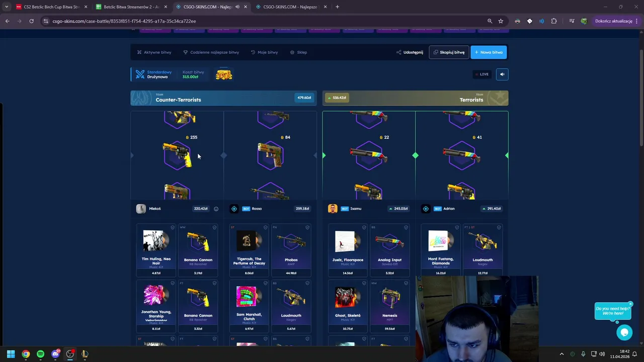
Task: Open Chrome from the taskbar
Action: [26, 354]
